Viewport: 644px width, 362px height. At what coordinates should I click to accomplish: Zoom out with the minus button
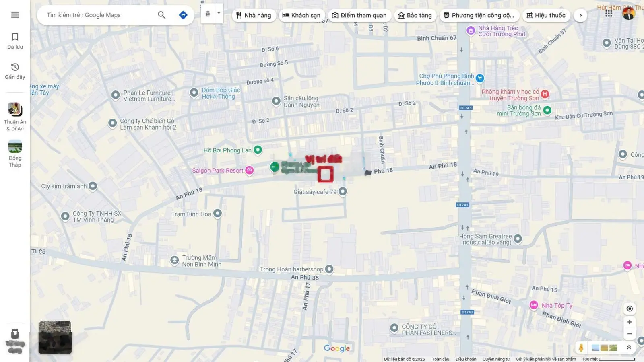pos(630,334)
